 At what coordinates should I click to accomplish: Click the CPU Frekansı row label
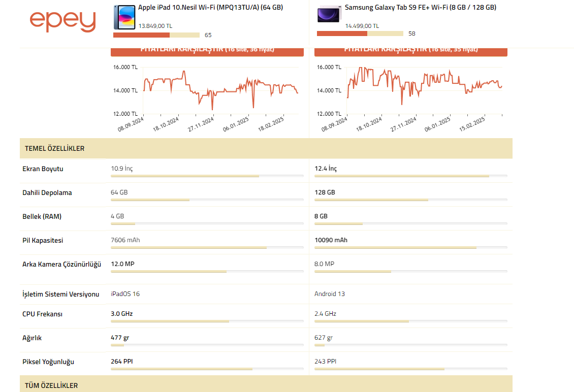coord(43,314)
